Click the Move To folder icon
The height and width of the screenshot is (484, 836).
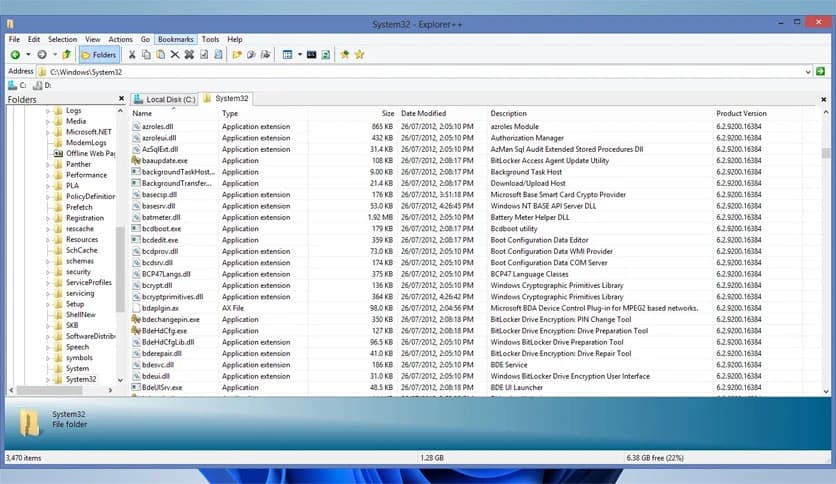[x=266, y=54]
